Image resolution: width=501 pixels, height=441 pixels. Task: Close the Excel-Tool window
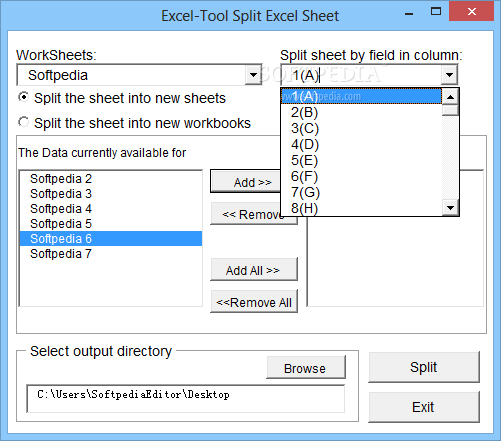point(471,11)
